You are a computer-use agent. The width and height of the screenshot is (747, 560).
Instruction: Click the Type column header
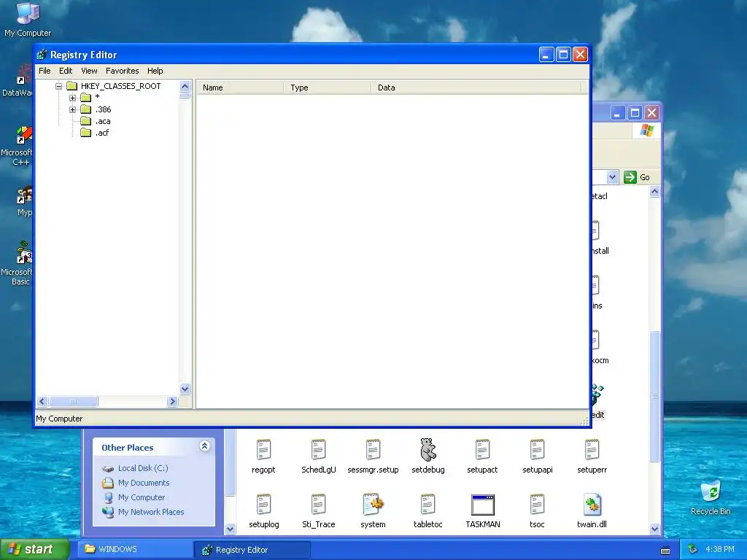328,87
